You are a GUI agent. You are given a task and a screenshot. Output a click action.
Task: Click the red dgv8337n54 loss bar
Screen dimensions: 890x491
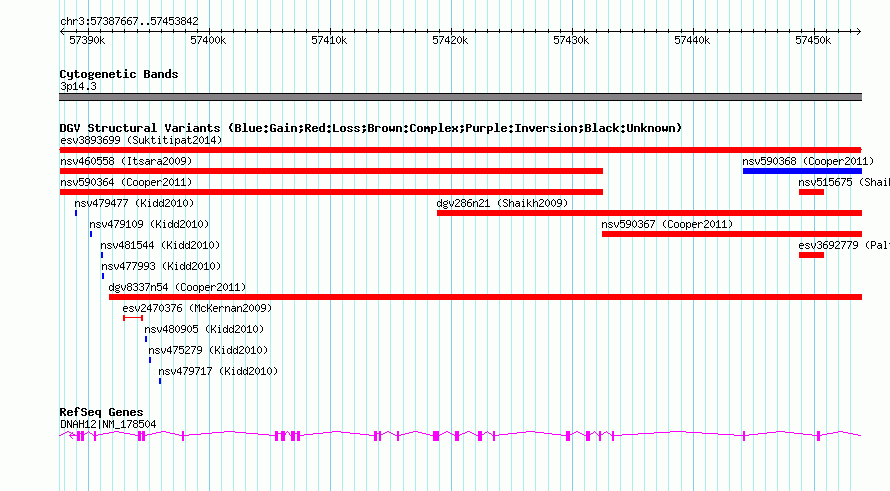485,297
